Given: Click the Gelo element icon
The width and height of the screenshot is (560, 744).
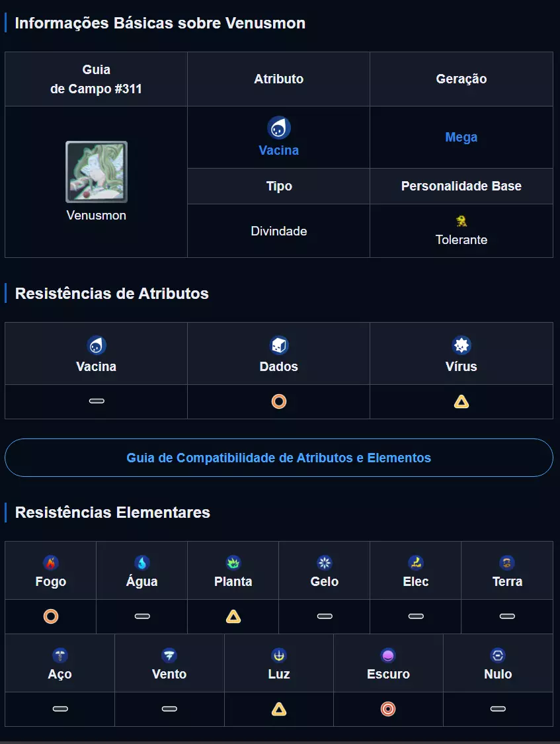Looking at the screenshot, I should pyautogui.click(x=325, y=563).
